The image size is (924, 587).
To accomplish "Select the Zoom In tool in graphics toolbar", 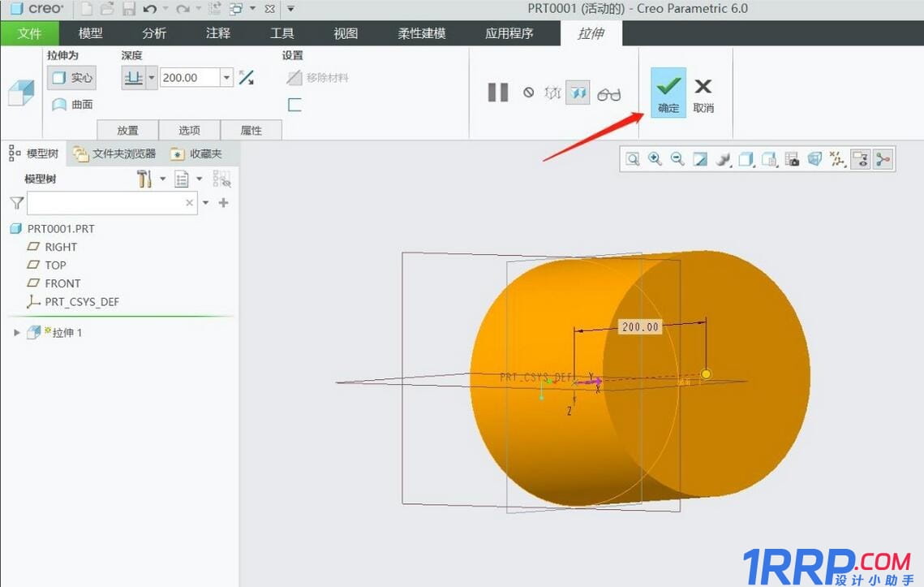I will [655, 158].
